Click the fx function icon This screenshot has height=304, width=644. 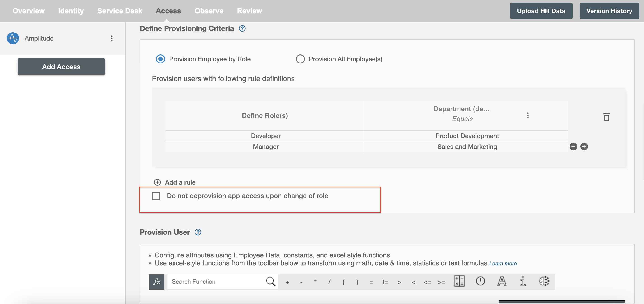click(x=156, y=282)
